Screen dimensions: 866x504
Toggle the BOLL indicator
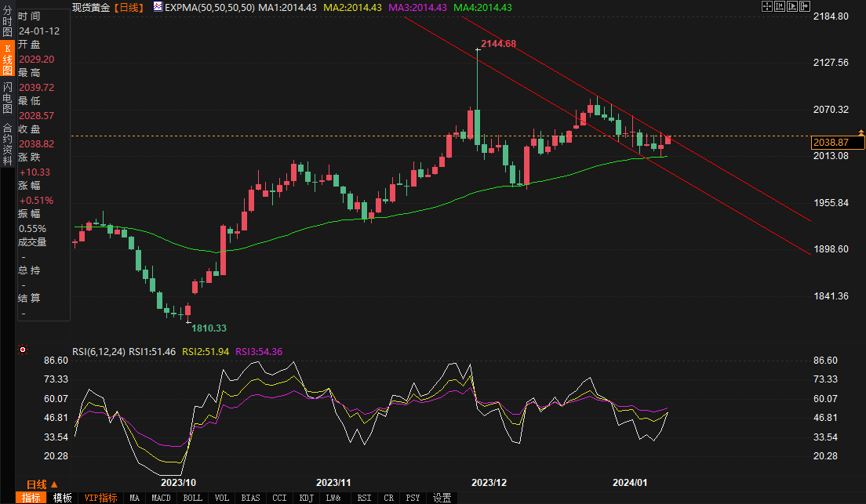(192, 498)
